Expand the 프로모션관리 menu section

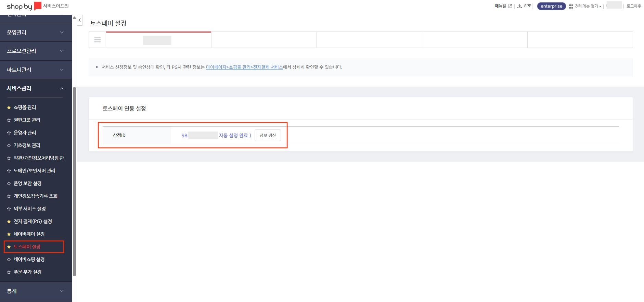pos(36,51)
